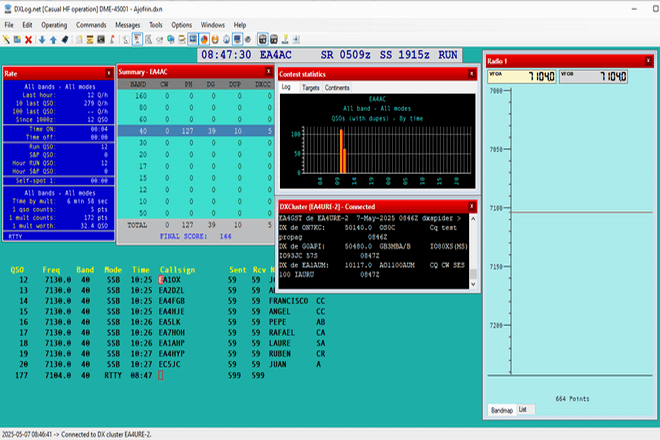Toggle the contest statistics pie chart icon
The image size is (660, 440).
tap(204, 40)
